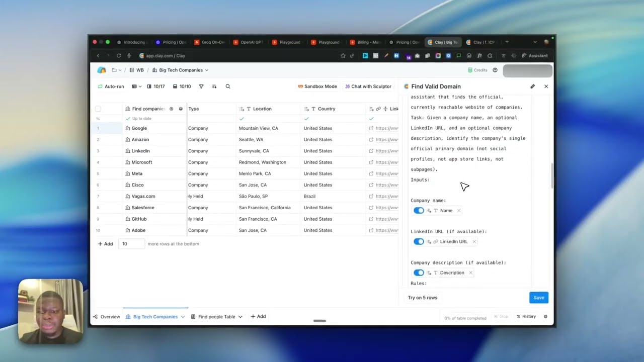Toggle the Name input switch
The width and height of the screenshot is (644, 362).
click(x=419, y=211)
